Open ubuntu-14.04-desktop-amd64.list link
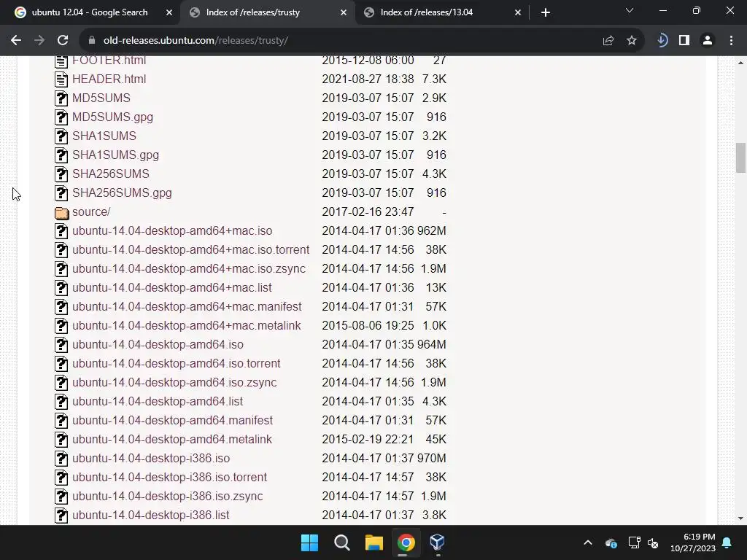Viewport: 747px width, 560px height. pos(158,402)
